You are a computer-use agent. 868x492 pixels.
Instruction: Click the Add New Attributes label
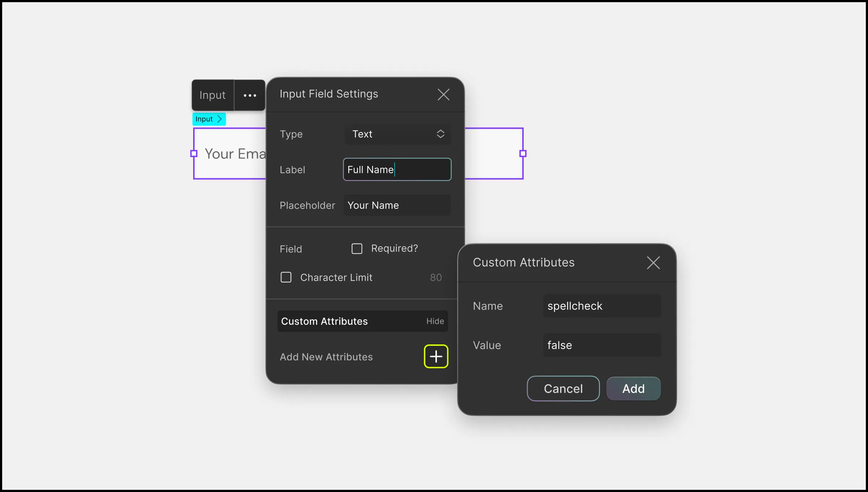326,357
